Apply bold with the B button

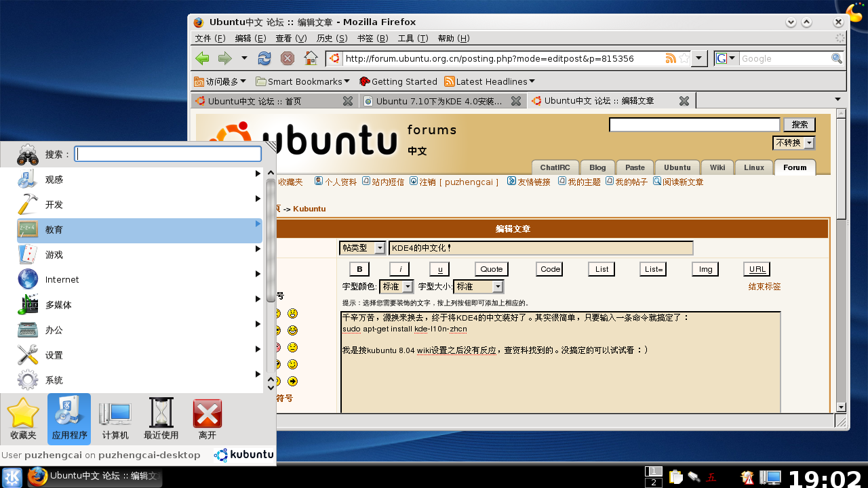coord(359,269)
